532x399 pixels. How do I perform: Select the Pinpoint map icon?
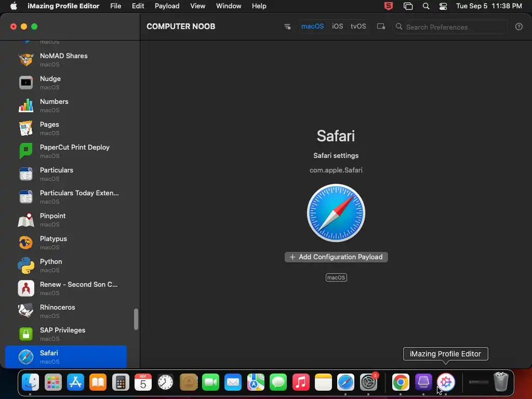[26, 220]
